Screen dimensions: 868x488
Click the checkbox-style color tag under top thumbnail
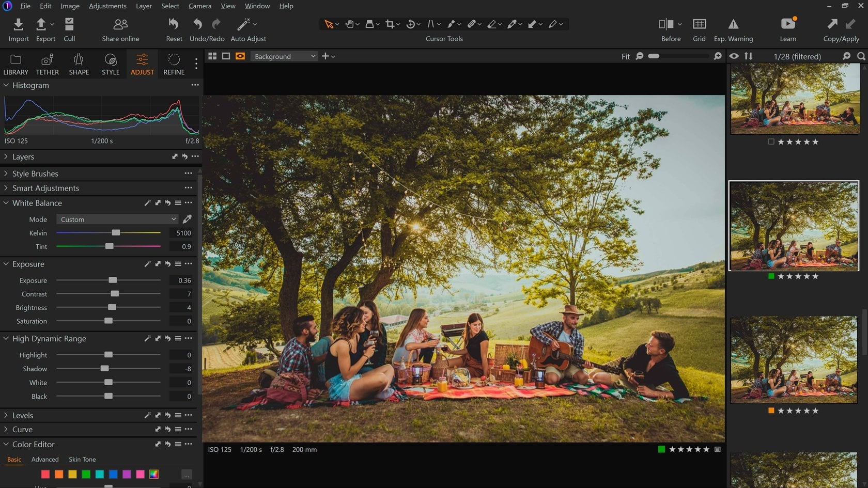(771, 141)
